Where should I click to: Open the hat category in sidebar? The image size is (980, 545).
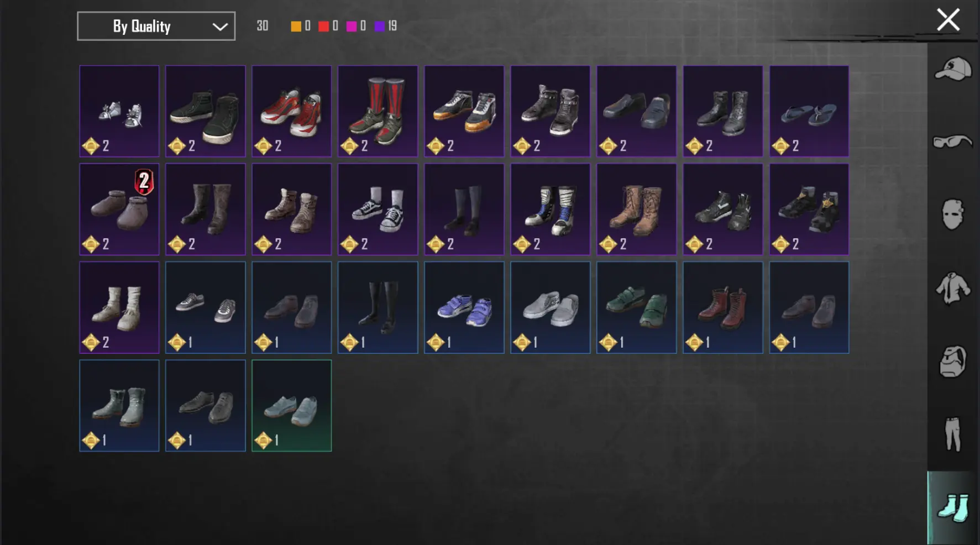click(953, 69)
